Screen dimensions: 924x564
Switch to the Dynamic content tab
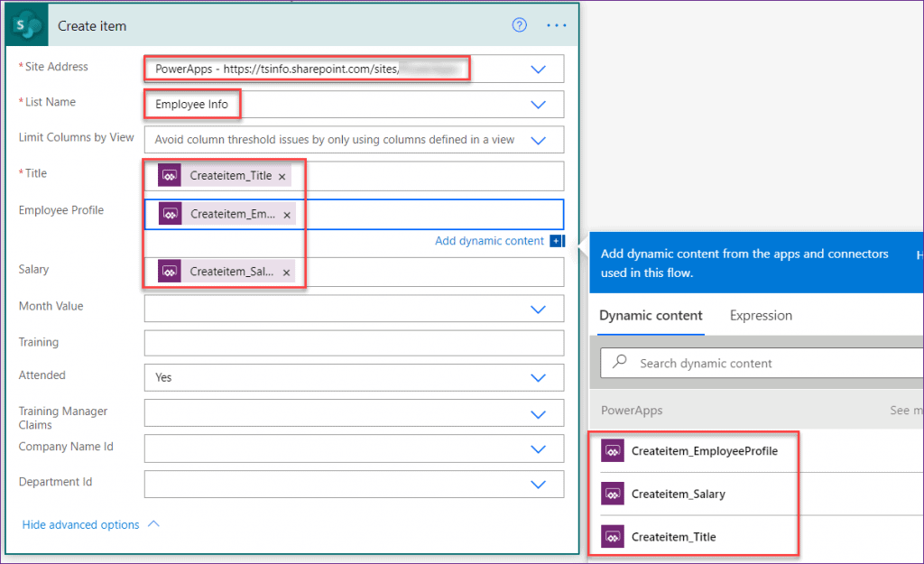click(651, 316)
